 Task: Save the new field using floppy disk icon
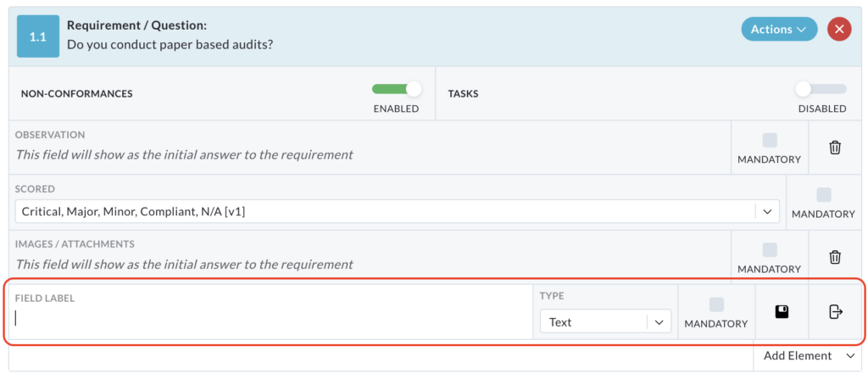(x=782, y=312)
